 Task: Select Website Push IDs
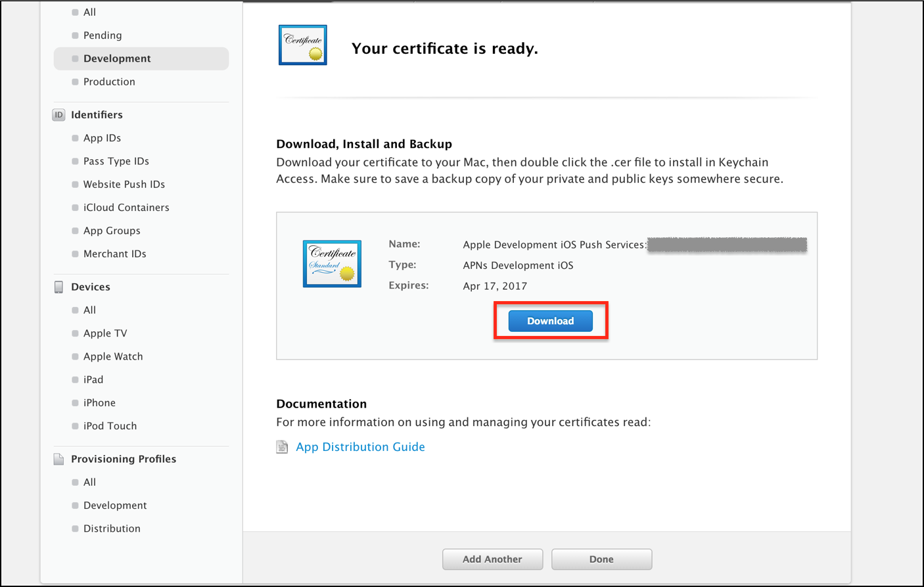(x=122, y=184)
